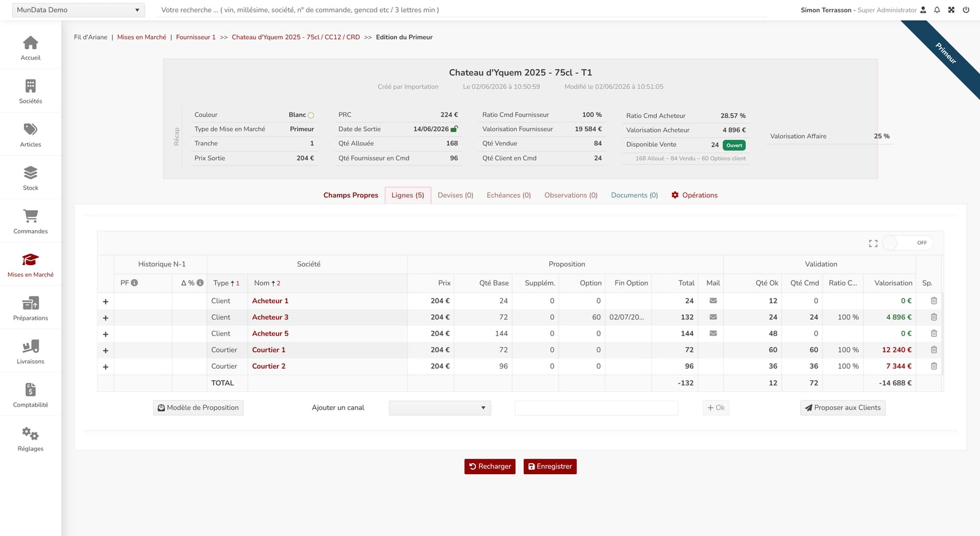Switch to Devises (0) tab

coord(456,195)
